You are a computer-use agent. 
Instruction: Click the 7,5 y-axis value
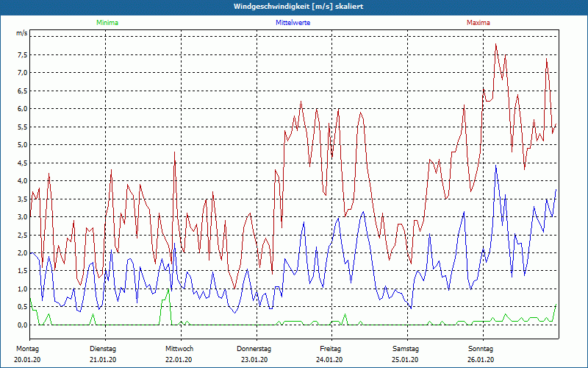[23, 54]
